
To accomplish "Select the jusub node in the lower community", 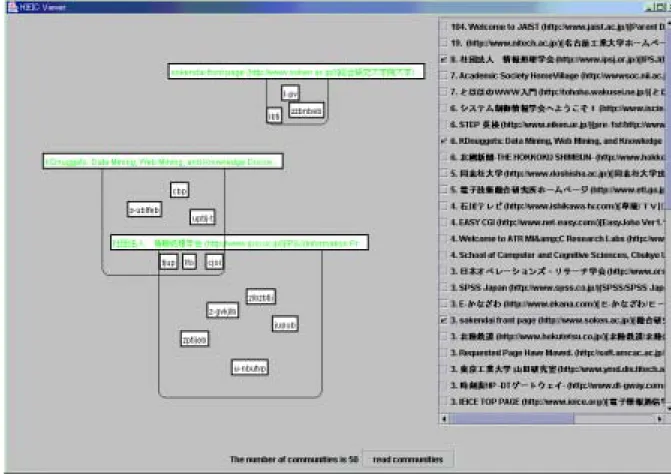I will [x=285, y=324].
